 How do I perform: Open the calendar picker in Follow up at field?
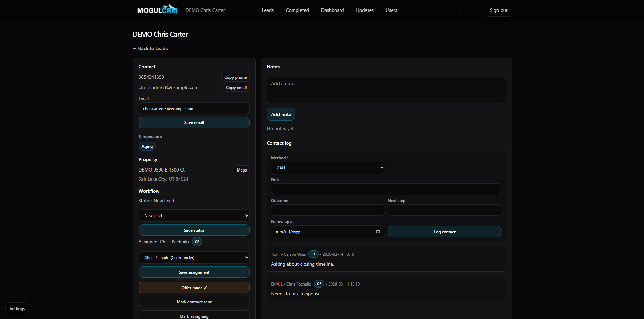tap(378, 231)
